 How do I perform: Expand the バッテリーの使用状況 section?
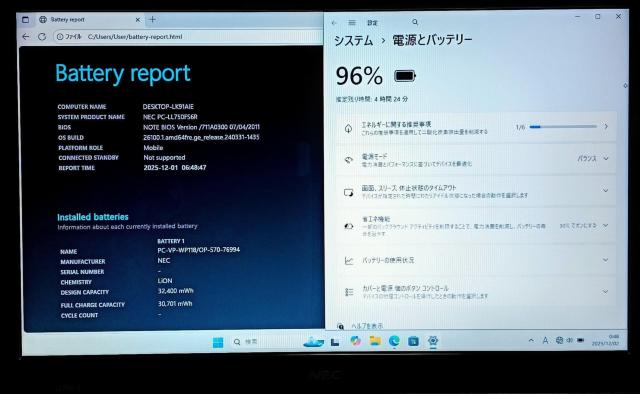click(476, 260)
